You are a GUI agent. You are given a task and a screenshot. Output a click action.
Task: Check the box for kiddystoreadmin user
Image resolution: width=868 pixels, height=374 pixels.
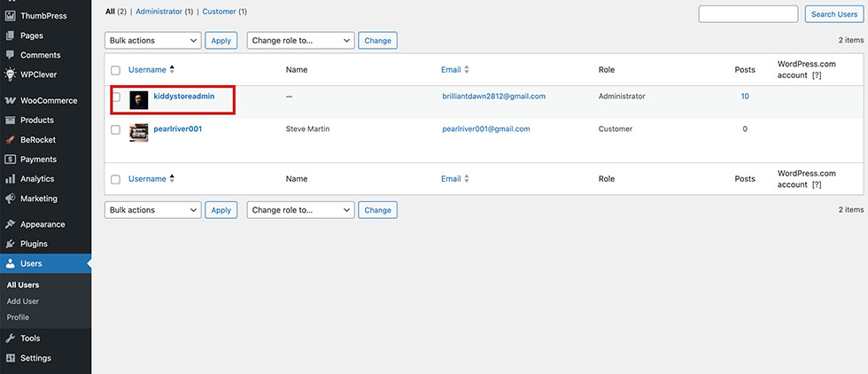[x=116, y=97]
